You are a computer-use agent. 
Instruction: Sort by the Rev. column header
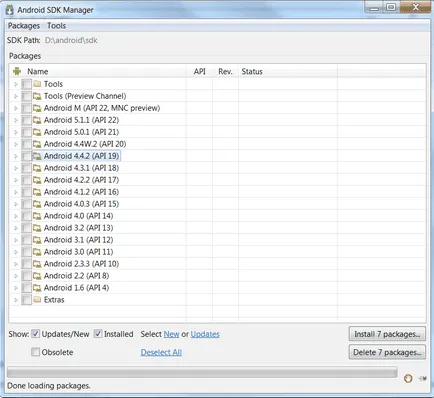coord(225,71)
